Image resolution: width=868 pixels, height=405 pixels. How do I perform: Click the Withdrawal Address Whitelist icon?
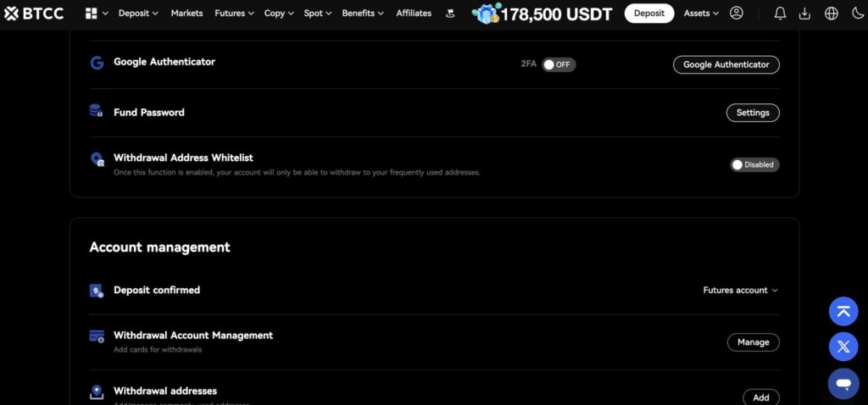[97, 159]
